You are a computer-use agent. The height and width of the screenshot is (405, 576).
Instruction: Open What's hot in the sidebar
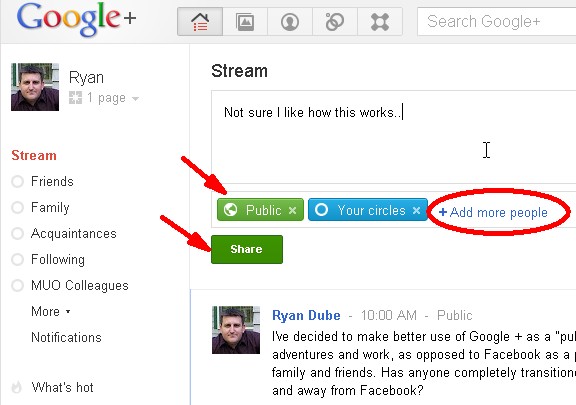coord(62,387)
